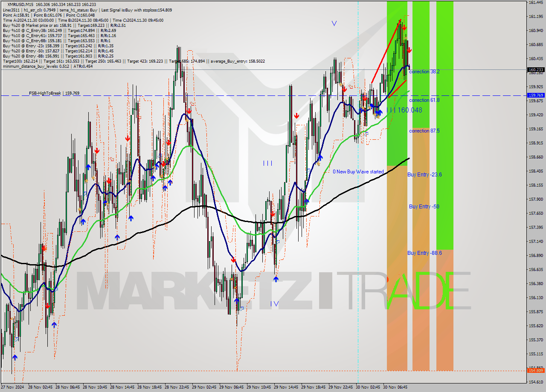Click 'minimum_distance_buy_levels: 0.512' line
Viewport: 546px width, 392px height.
click(x=48, y=66)
